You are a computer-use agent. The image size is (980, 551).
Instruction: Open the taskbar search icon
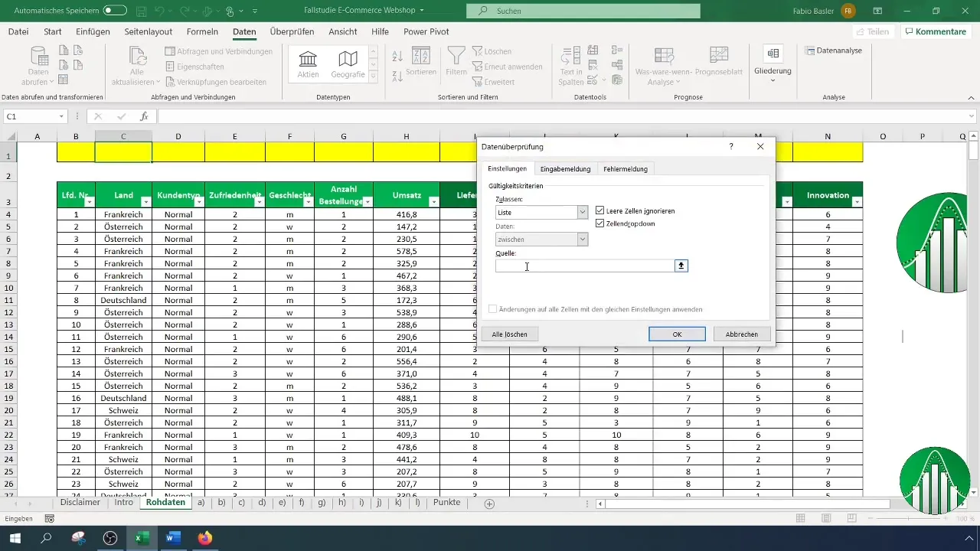point(46,538)
